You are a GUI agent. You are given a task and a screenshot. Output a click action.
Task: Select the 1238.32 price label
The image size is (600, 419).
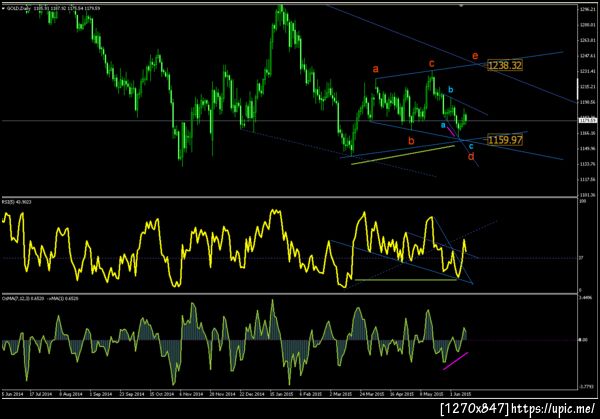pyautogui.click(x=505, y=65)
